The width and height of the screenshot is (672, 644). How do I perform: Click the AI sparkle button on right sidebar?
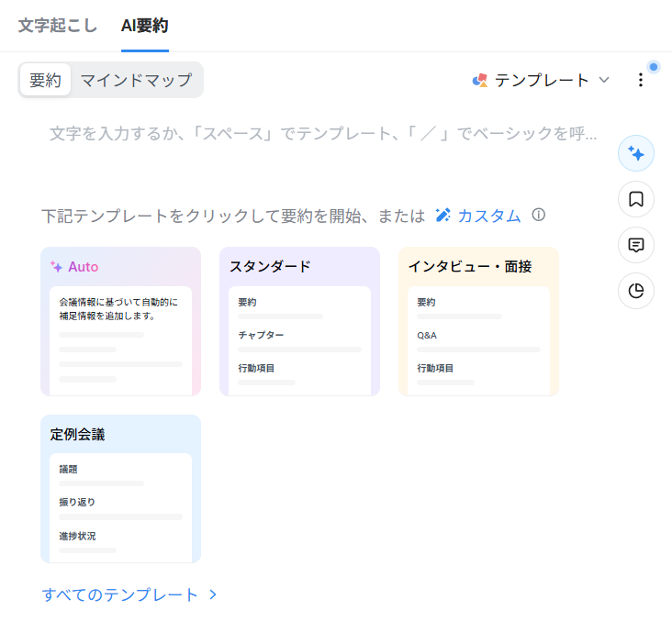(x=636, y=153)
